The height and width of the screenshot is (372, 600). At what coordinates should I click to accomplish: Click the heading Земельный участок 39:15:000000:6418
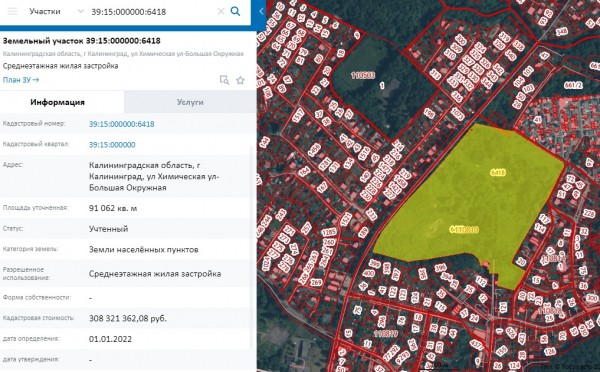click(82, 41)
